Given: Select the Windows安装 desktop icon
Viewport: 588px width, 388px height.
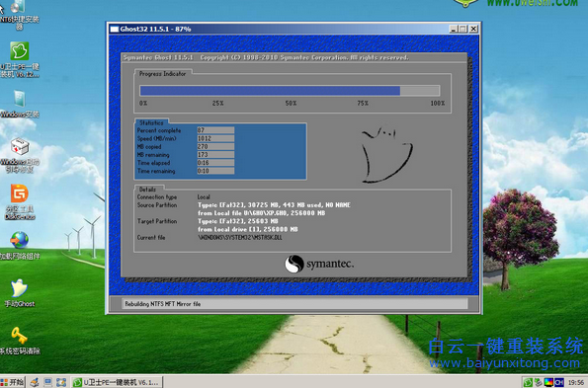Looking at the screenshot, I should (19, 104).
